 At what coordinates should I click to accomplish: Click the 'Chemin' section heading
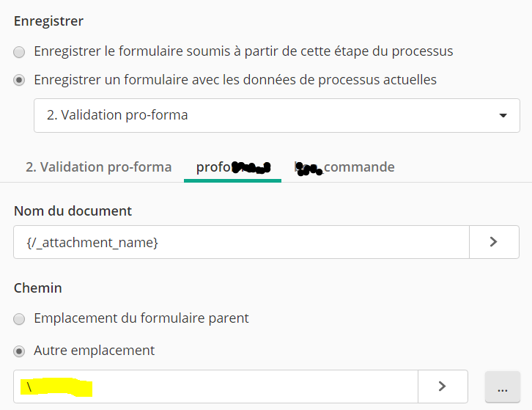pyautogui.click(x=37, y=288)
